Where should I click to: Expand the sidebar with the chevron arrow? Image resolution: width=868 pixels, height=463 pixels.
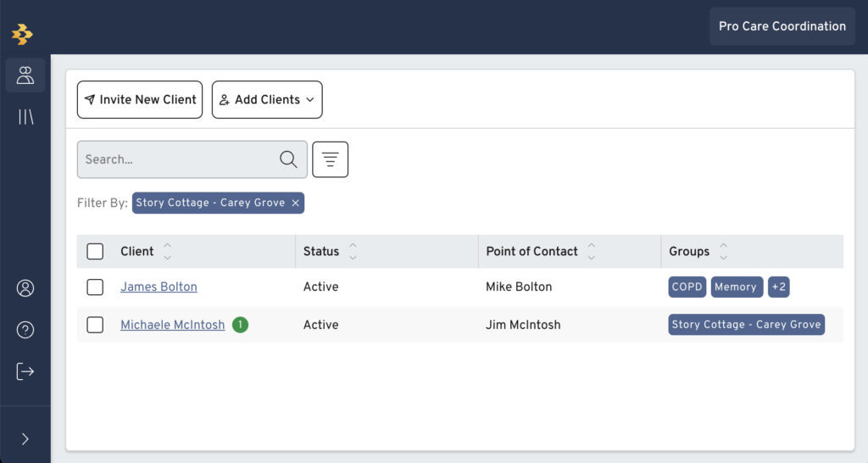point(25,439)
